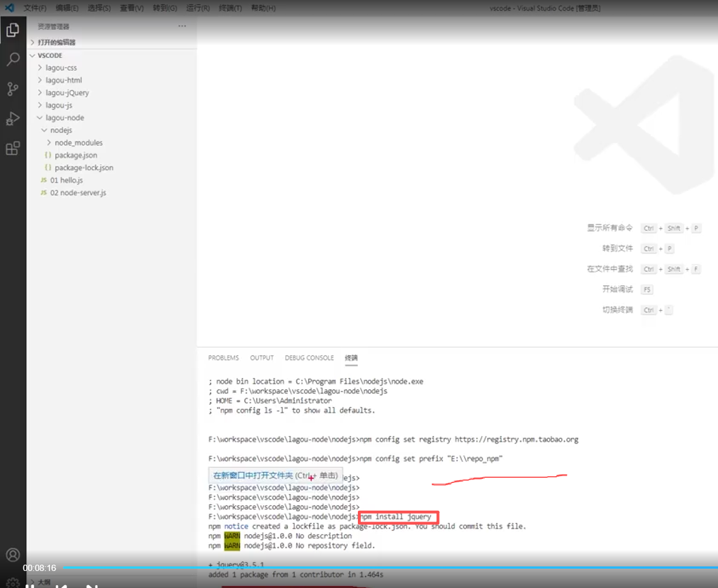The height and width of the screenshot is (588, 718).
Task: Click the F5 key badge
Action: 647,290
